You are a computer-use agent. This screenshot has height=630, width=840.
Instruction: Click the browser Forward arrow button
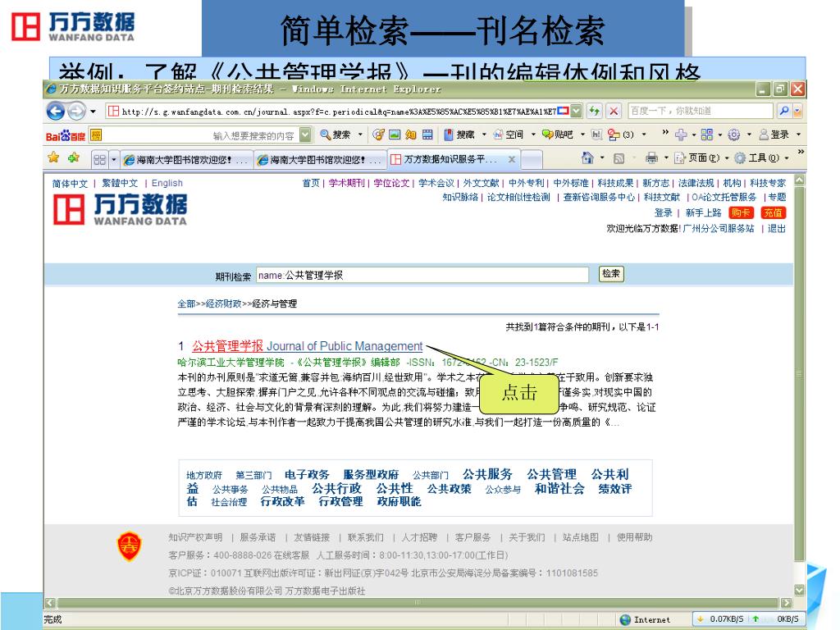coord(76,111)
